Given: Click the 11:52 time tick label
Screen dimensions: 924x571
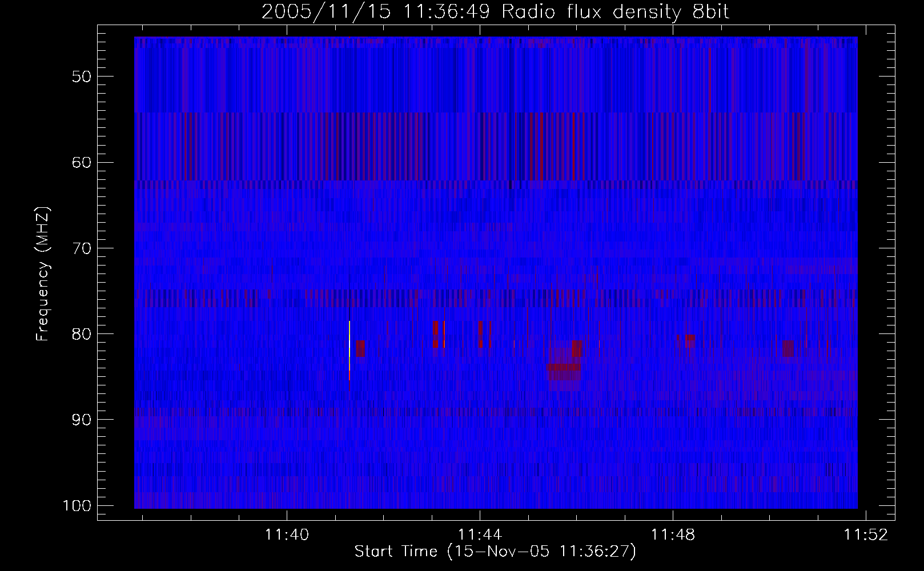Looking at the screenshot, I should [866, 535].
